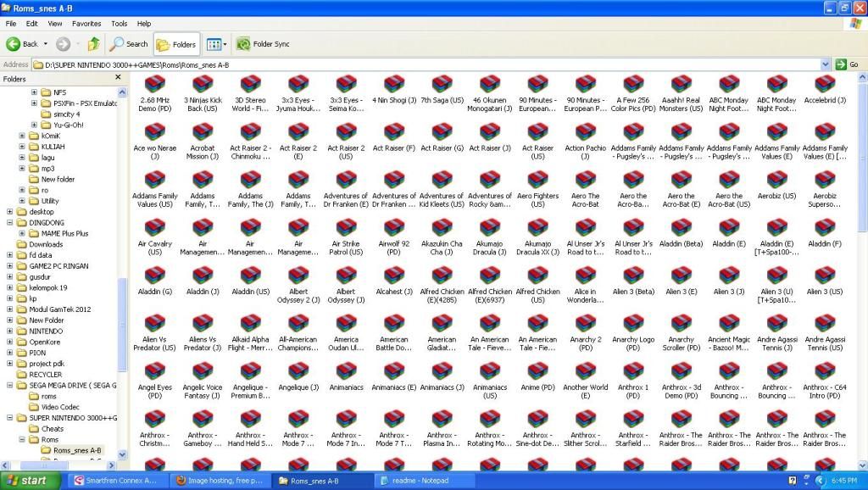Switch to Image hosting browser taskbar window
This screenshot has height=490, width=868.
click(x=220, y=481)
